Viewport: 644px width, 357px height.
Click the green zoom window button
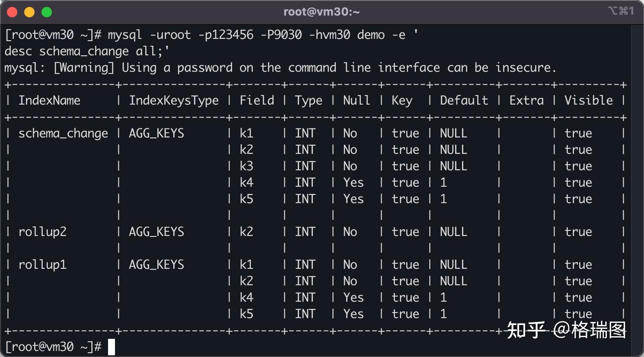coord(47,12)
